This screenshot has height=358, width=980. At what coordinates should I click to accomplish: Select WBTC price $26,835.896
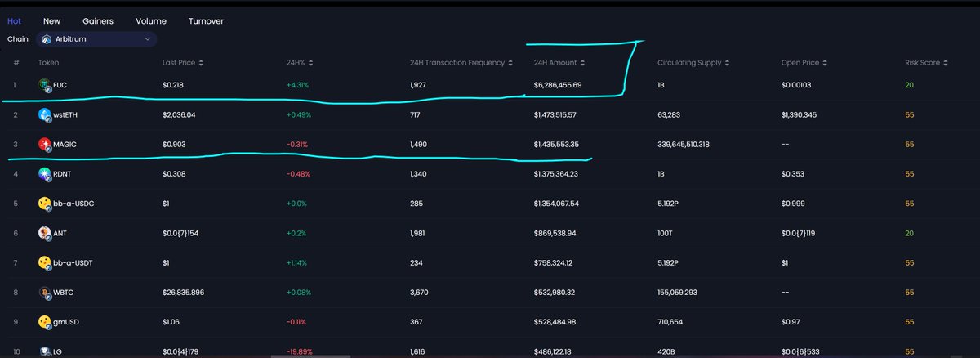point(183,292)
